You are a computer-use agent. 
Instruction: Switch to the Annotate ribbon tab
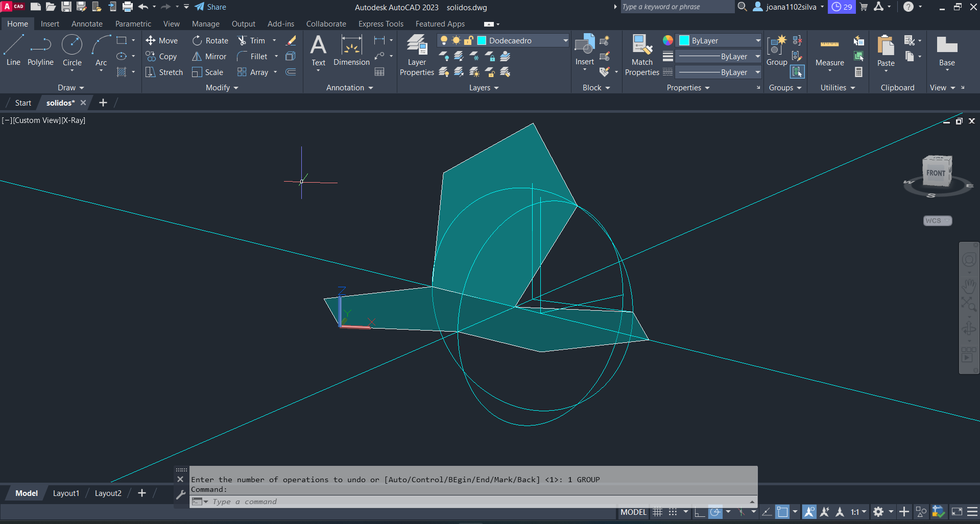click(x=87, y=24)
